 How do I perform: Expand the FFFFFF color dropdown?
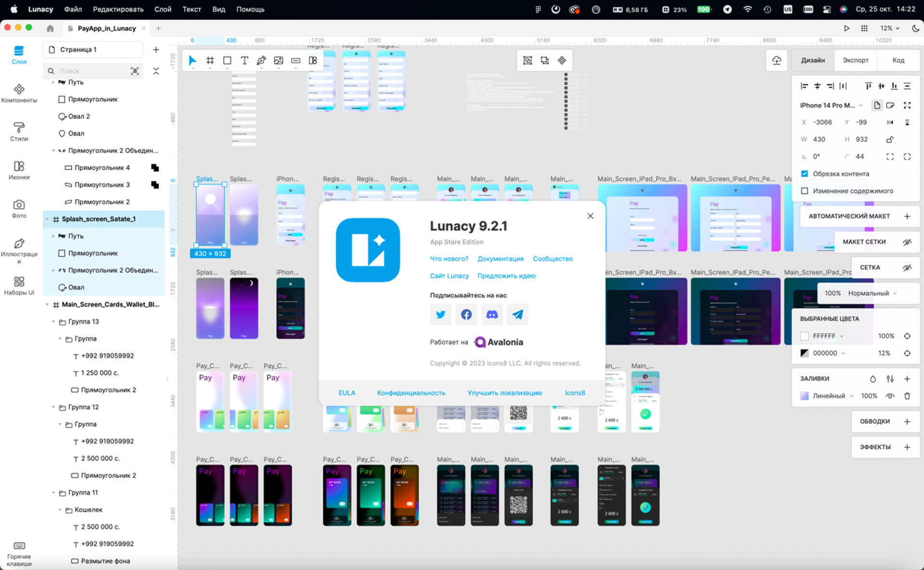click(842, 336)
